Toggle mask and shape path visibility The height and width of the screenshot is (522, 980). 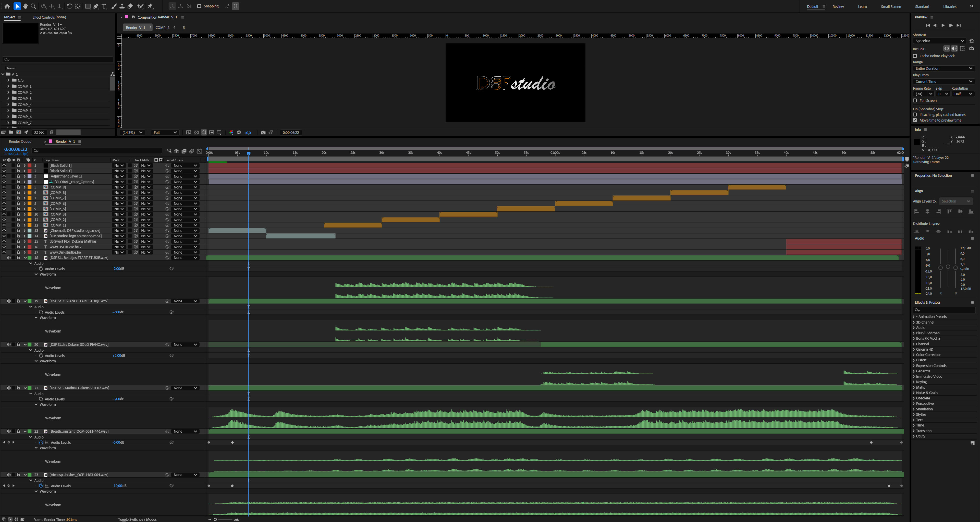click(204, 133)
